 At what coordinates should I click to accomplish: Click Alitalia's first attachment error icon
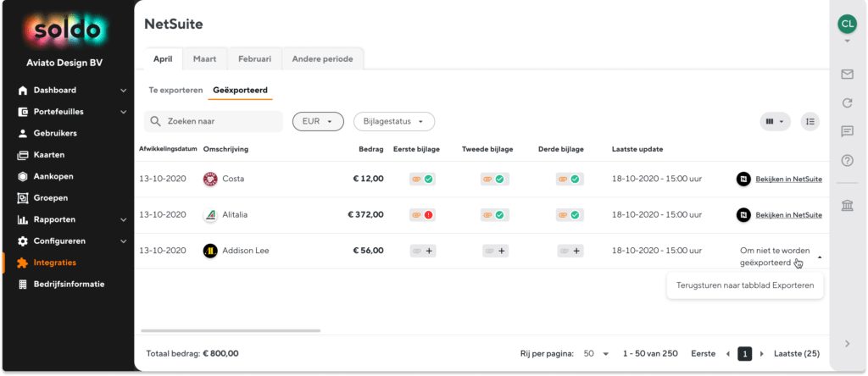coord(428,215)
